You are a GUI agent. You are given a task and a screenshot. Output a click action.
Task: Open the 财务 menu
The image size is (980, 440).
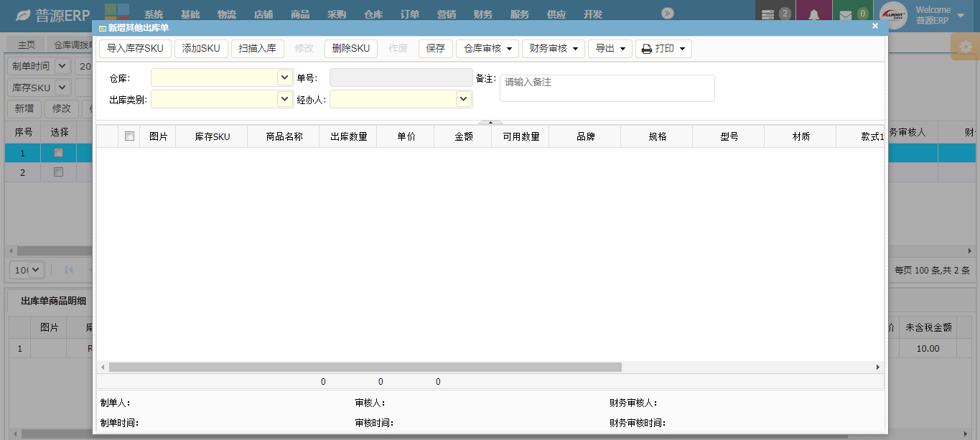click(x=483, y=14)
